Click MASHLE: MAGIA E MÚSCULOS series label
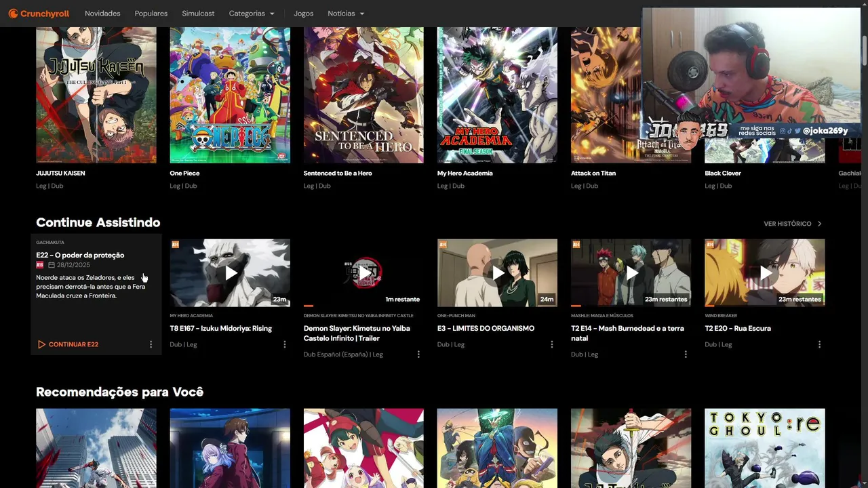Viewport: 868px width, 488px height. (x=602, y=316)
